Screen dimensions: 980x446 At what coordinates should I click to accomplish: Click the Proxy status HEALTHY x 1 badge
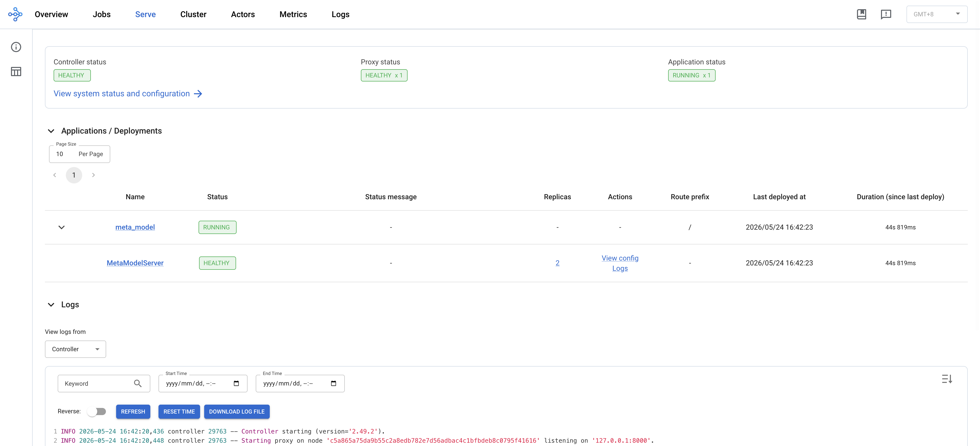click(x=384, y=75)
